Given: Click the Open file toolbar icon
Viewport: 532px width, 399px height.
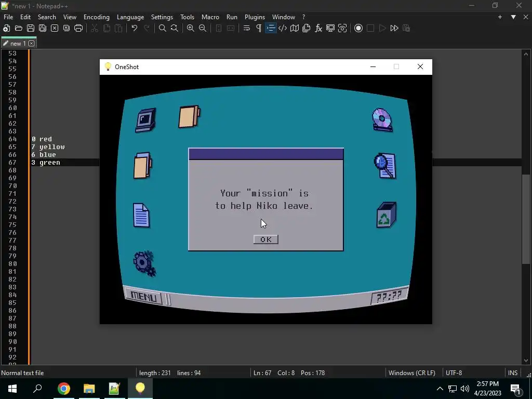Looking at the screenshot, I should pos(18,28).
